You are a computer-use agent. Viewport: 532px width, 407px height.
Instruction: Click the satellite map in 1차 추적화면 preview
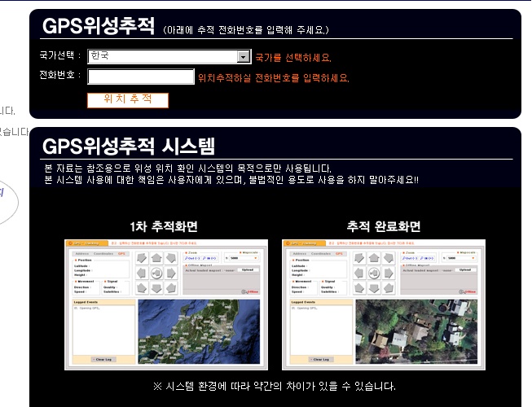pyautogui.click(x=199, y=331)
